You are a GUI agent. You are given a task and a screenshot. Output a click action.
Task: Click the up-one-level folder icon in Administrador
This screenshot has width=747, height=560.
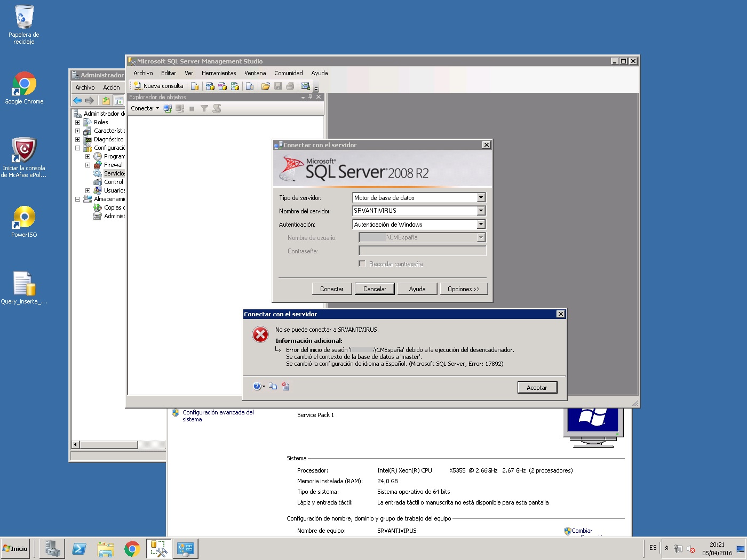106,100
